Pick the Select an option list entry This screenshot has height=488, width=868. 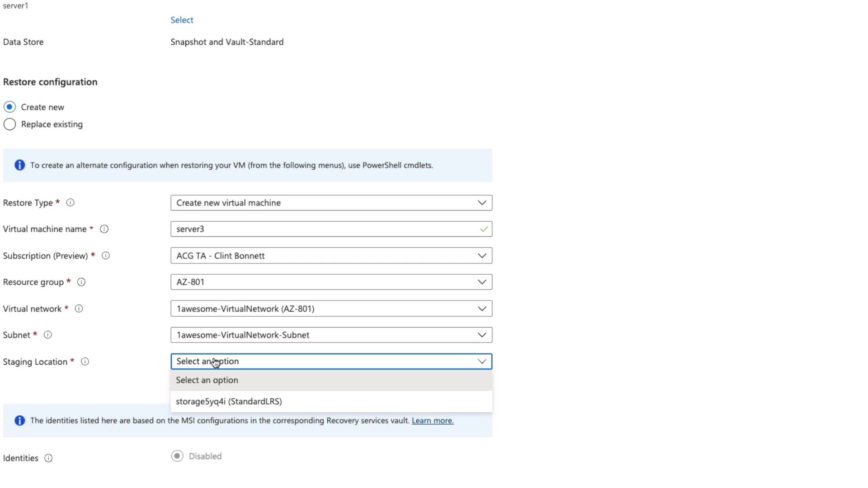click(207, 380)
